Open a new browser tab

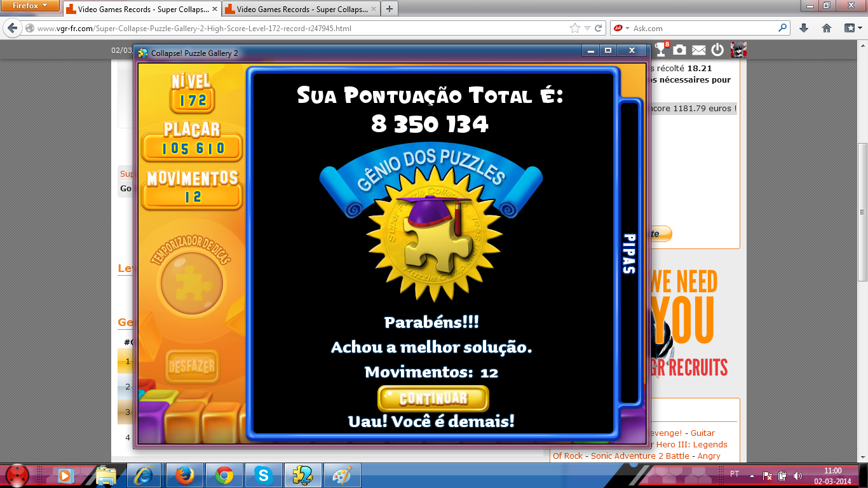(389, 9)
